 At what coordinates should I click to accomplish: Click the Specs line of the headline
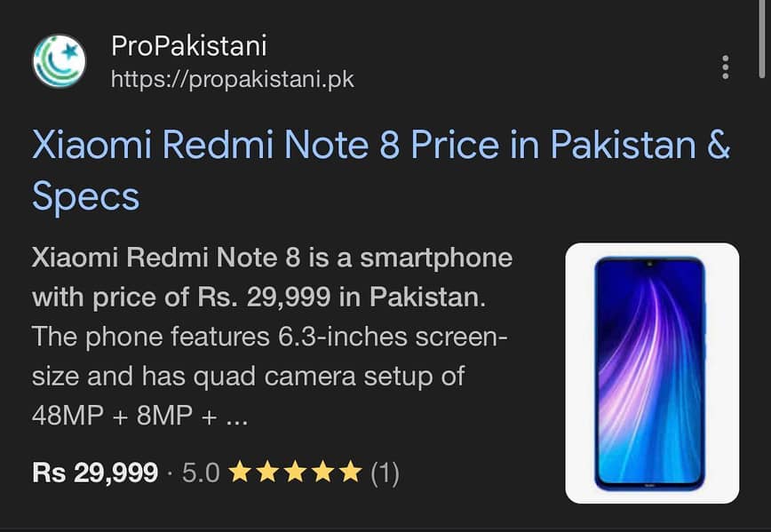[x=87, y=197]
